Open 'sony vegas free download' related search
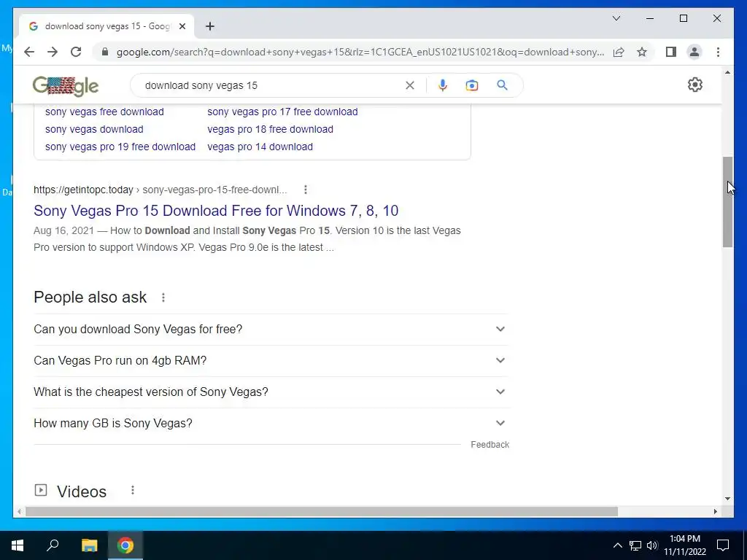Screen dimensions: 747x560 click(x=104, y=112)
